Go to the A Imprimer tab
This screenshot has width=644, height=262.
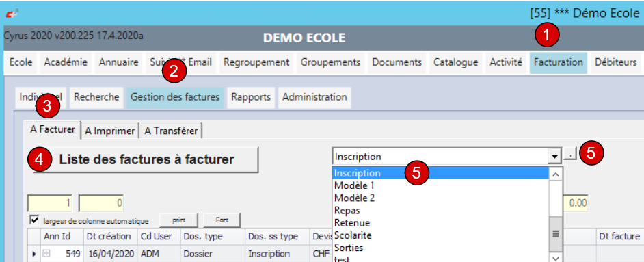(109, 131)
